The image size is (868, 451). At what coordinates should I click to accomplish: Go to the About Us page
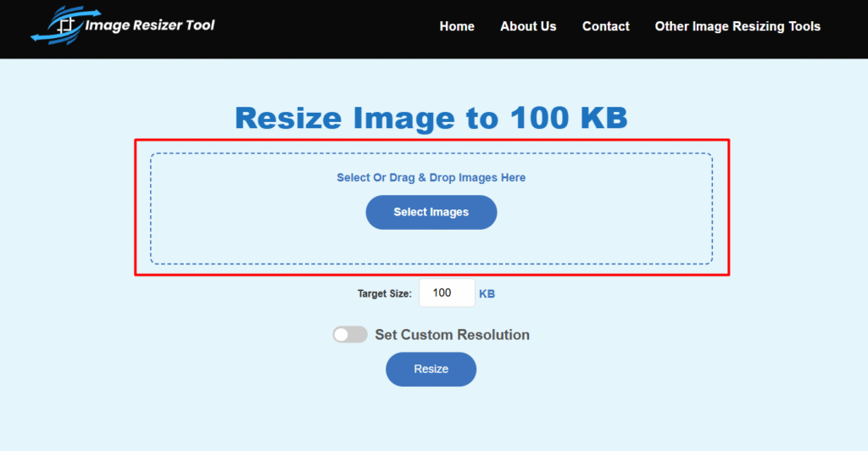pos(528,26)
